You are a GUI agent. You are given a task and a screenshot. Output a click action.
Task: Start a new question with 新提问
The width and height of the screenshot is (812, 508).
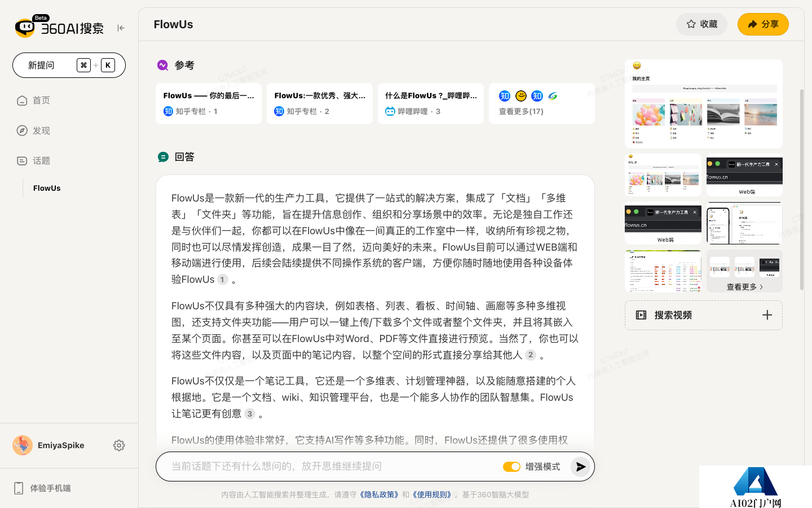pos(69,65)
